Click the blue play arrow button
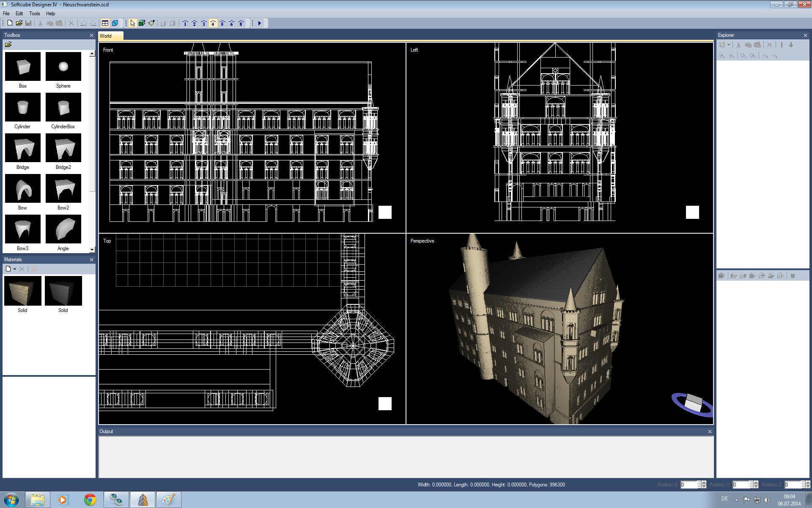 click(260, 23)
